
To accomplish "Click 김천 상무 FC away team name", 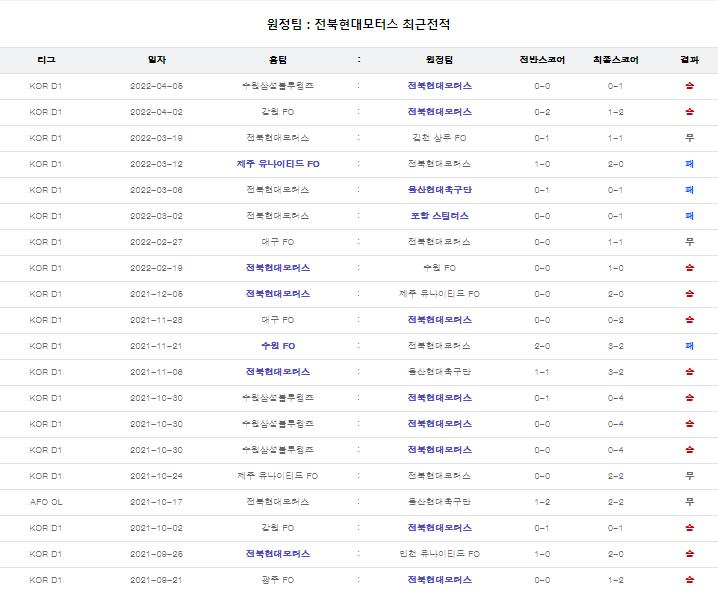I will (x=439, y=138).
